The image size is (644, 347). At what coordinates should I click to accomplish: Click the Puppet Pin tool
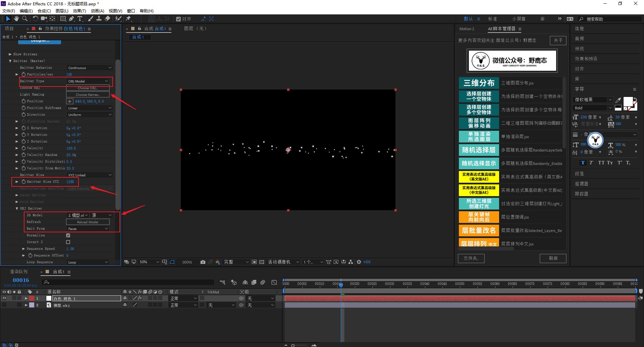click(x=128, y=19)
